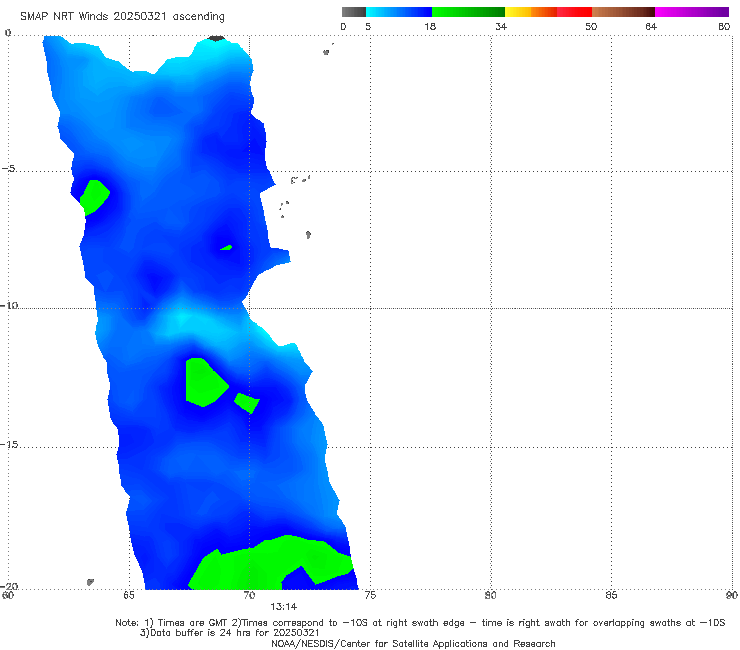Click the longitude axis label '85'
Screen dimensions: 740x650
click(x=611, y=596)
